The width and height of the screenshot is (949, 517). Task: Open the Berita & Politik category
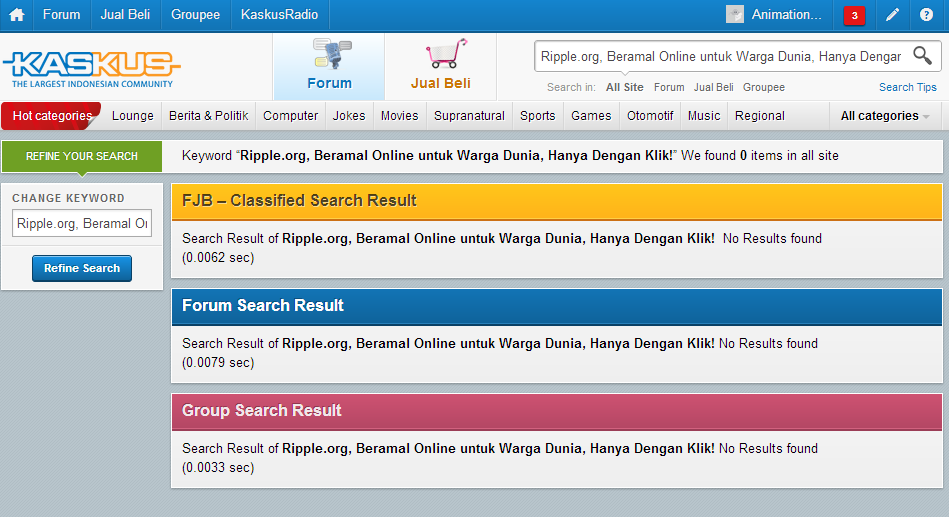point(209,116)
